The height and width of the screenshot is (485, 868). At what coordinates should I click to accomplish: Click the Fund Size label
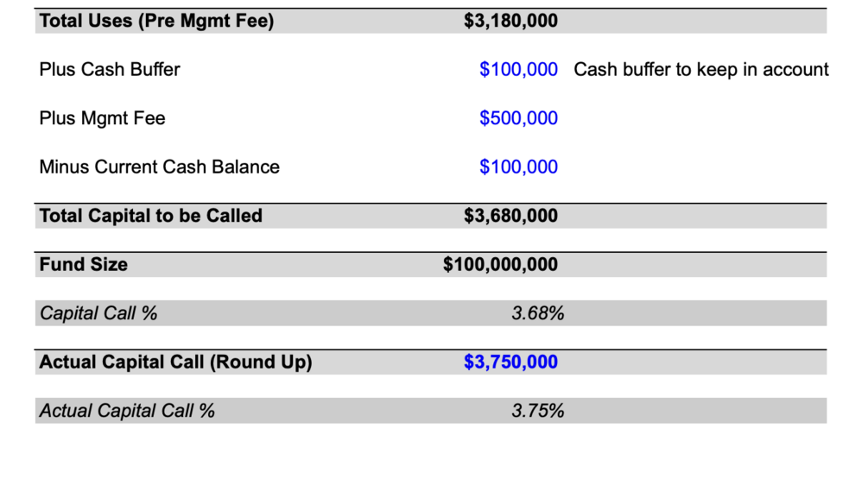[83, 264]
